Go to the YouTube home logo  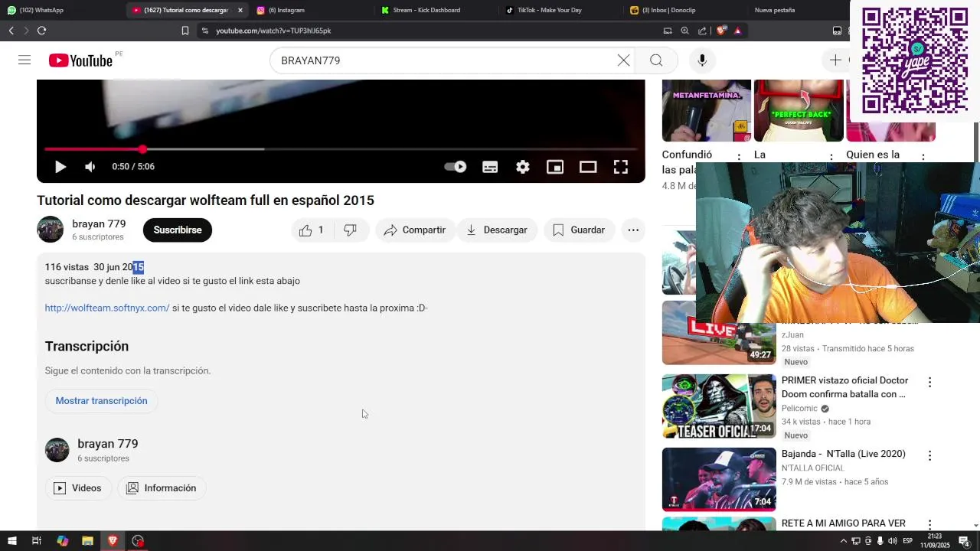pyautogui.click(x=80, y=60)
